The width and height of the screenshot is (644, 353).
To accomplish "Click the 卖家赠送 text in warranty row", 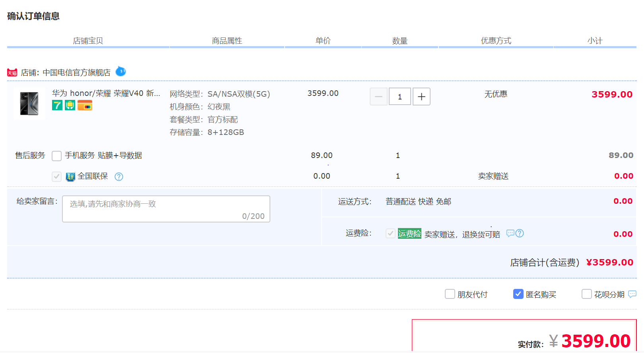I will (x=493, y=176).
